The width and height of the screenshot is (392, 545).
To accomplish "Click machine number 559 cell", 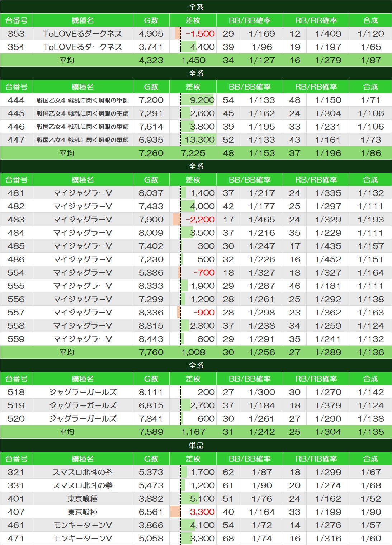I will click(16, 339).
